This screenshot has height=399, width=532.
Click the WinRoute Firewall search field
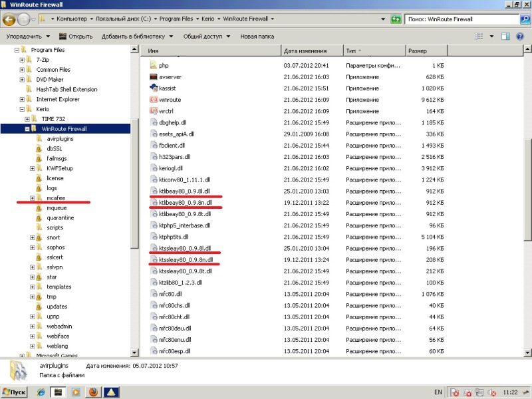pyautogui.click(x=462, y=19)
